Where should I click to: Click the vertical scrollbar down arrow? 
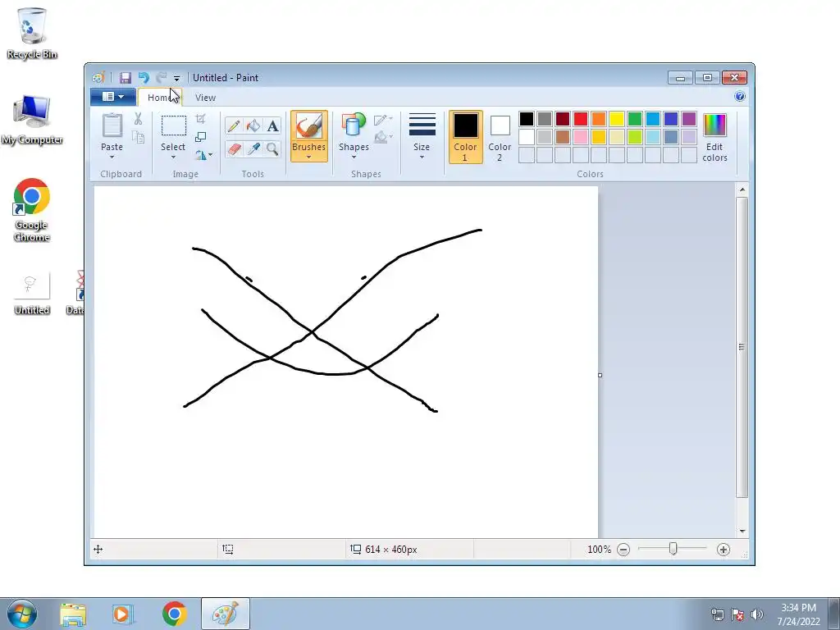pyautogui.click(x=742, y=531)
